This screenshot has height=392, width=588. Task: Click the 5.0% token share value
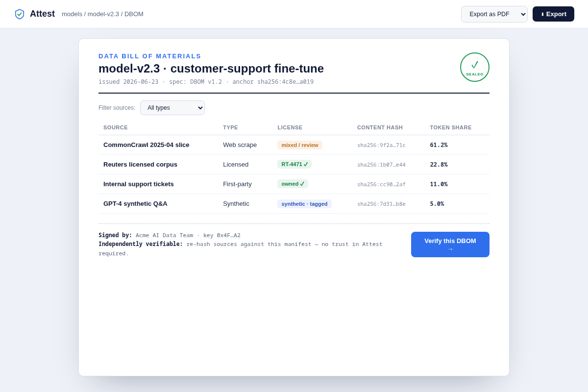437,204
